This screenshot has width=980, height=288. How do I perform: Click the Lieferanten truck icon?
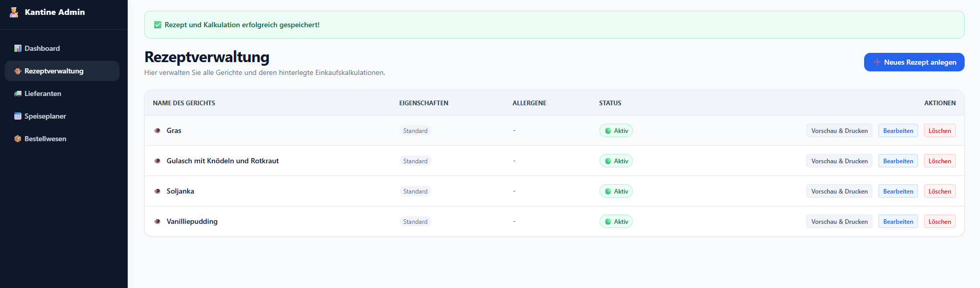click(18, 93)
